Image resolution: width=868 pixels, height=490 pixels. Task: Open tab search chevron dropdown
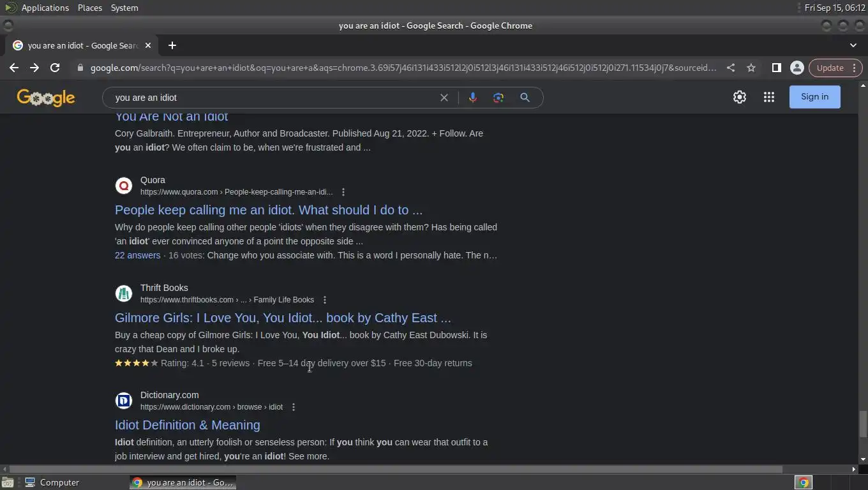pos(853,45)
